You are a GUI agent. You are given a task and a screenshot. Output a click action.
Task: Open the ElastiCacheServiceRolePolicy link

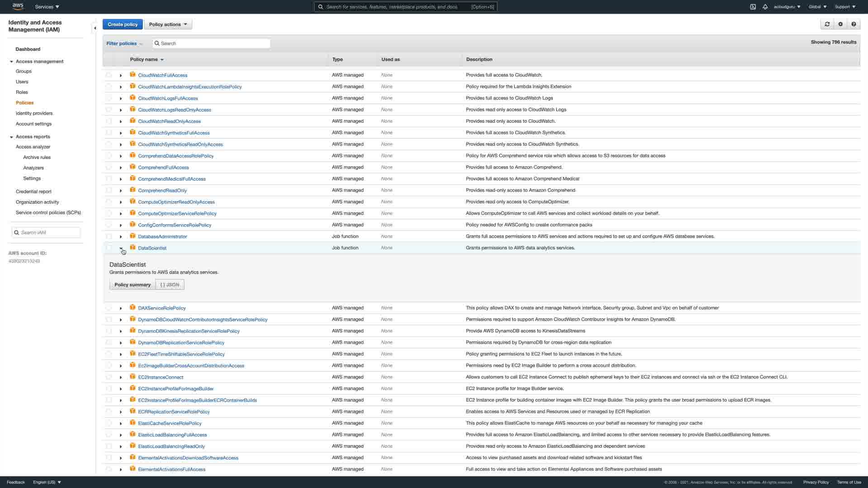170,423
